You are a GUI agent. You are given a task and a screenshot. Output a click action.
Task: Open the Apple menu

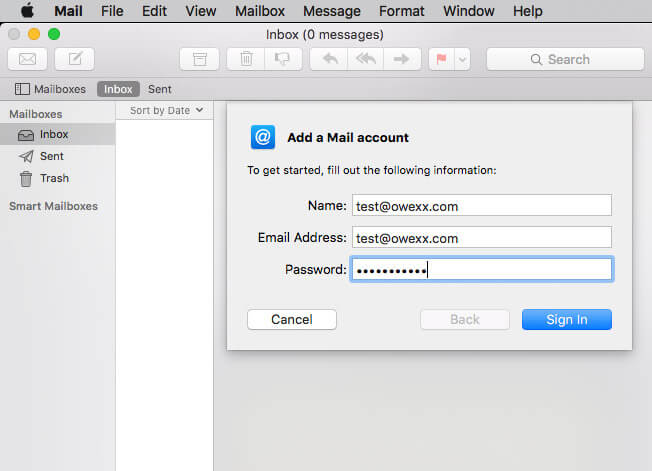click(27, 11)
